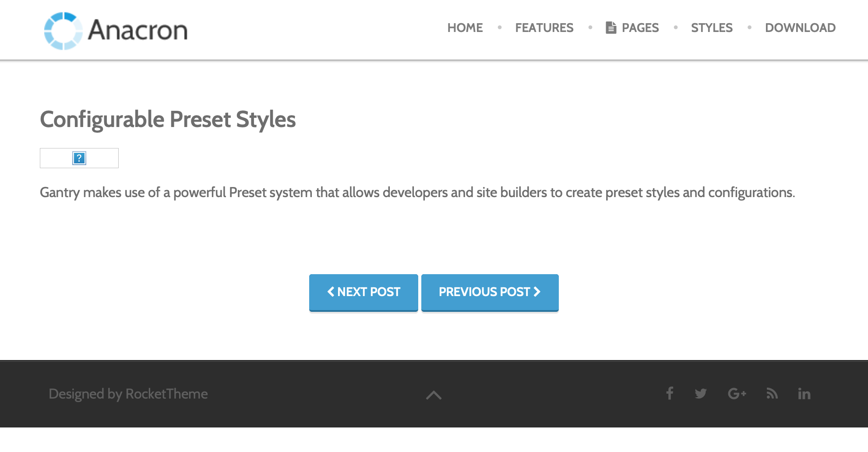Open the Download menu item
This screenshot has width=868, height=452.
click(x=800, y=28)
